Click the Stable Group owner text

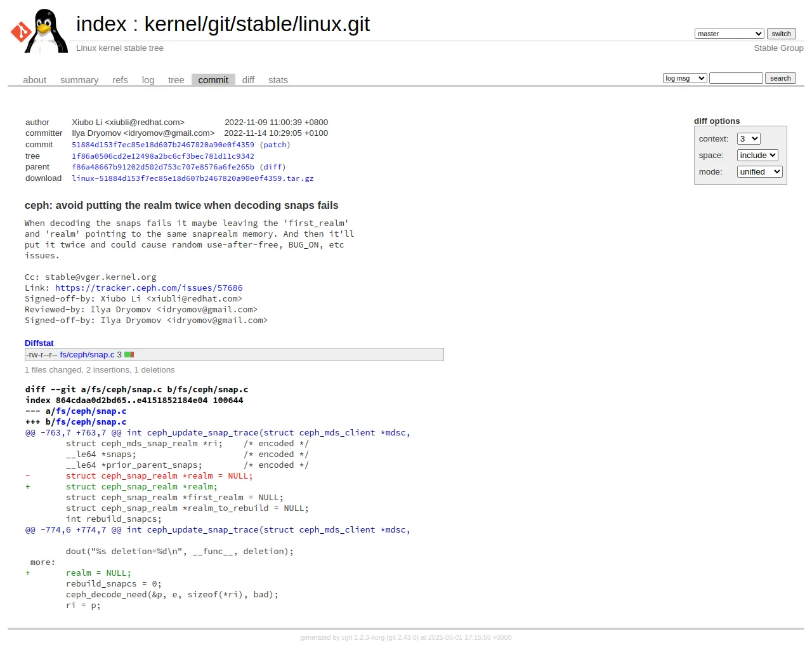click(778, 48)
